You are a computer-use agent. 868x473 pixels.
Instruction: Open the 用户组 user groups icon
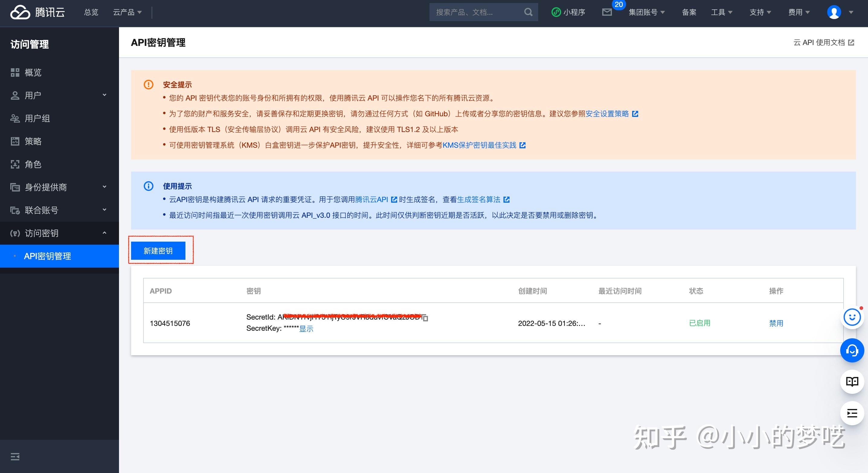[15, 118]
